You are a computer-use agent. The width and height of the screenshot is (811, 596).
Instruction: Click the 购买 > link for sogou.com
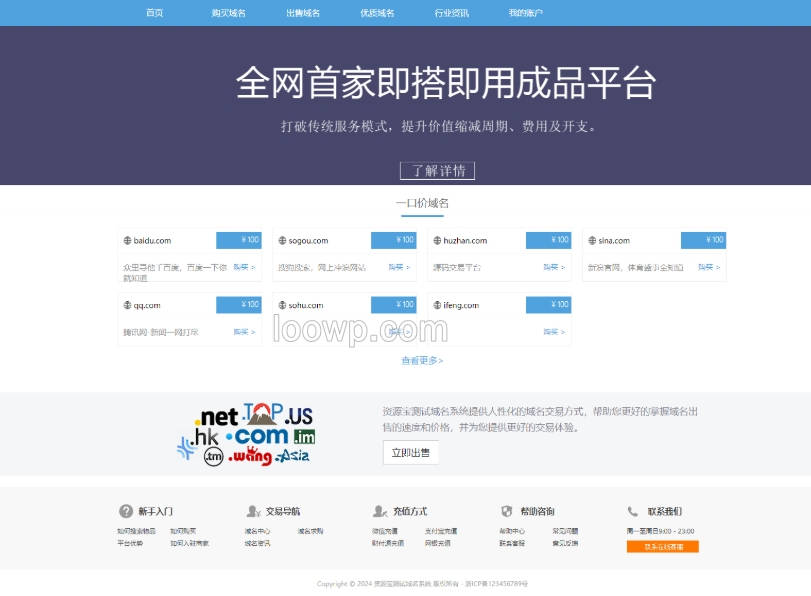[399, 267]
